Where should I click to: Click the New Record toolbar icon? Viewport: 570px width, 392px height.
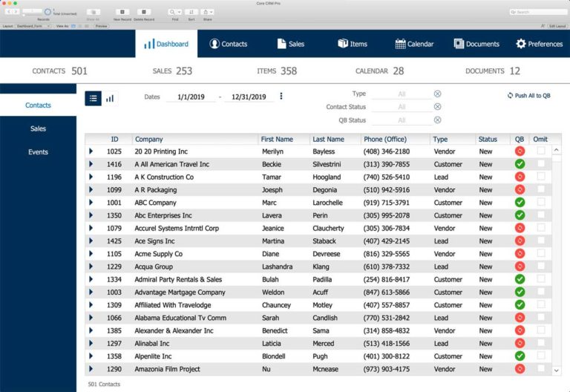122,12
